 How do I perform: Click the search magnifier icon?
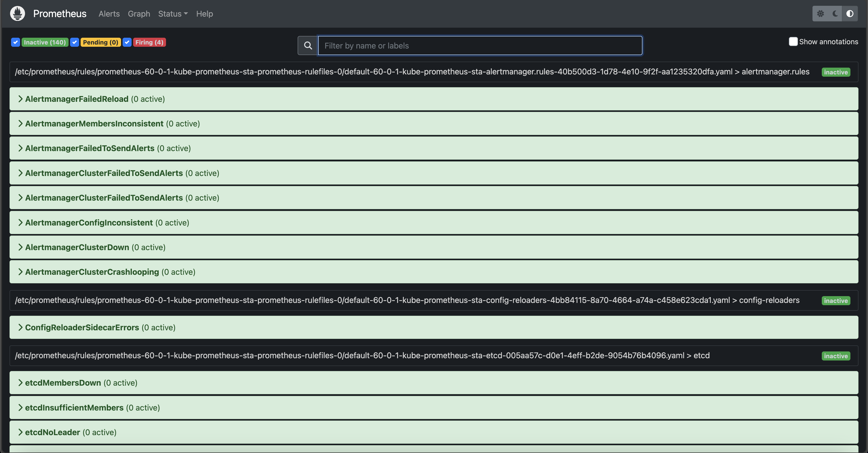click(308, 46)
